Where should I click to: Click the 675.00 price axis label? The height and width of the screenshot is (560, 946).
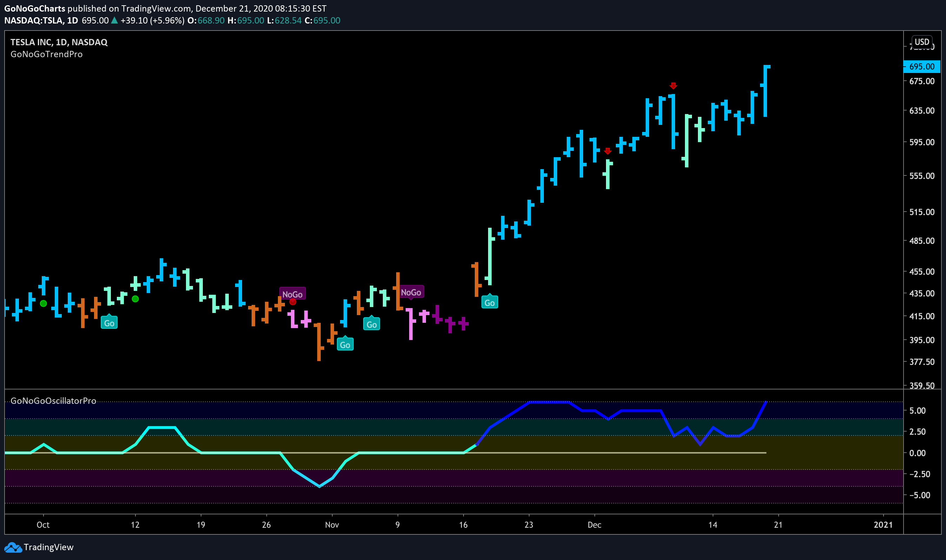pos(921,81)
